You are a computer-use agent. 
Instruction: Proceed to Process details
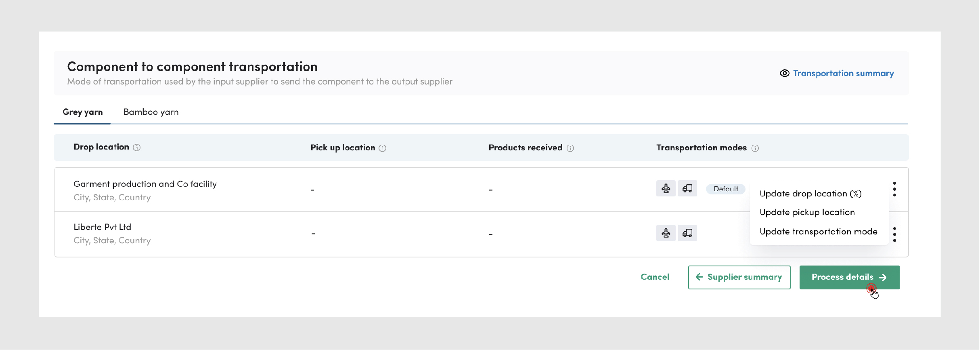(849, 277)
